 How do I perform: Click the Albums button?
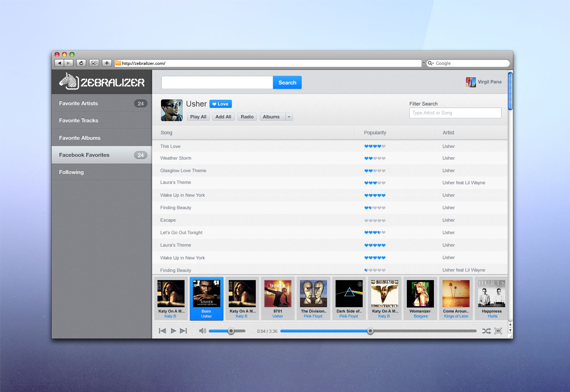[x=273, y=117]
